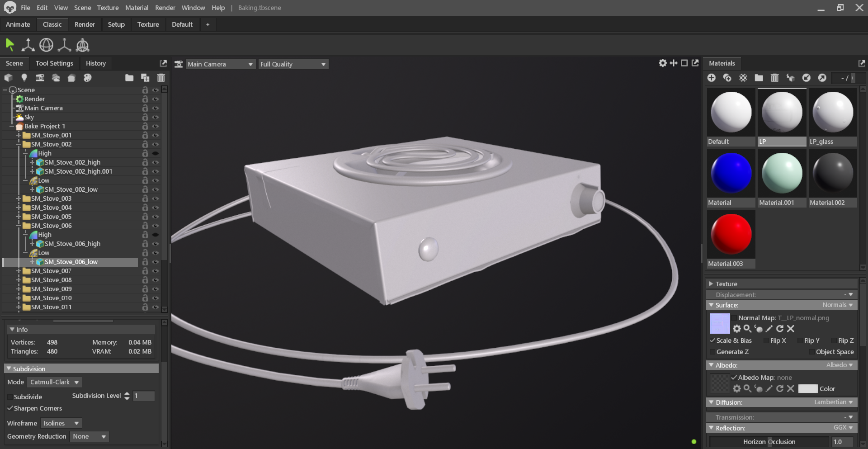Create a new material with plus icon
The image size is (868, 449).
coord(712,78)
